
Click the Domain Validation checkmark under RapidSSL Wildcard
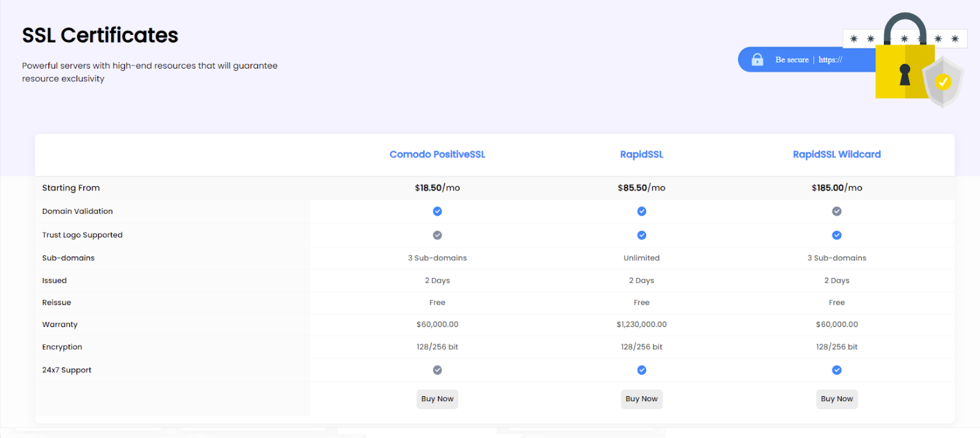click(837, 211)
